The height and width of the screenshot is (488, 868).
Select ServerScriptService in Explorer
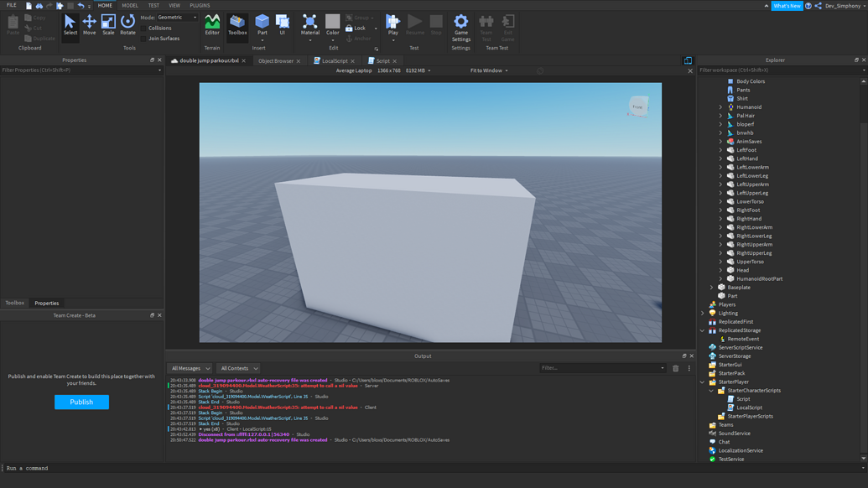tap(741, 347)
